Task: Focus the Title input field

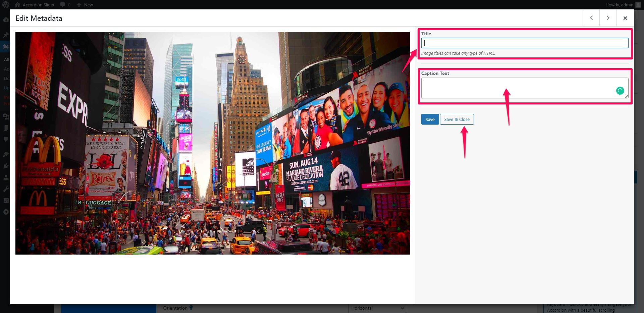Action: point(525,43)
